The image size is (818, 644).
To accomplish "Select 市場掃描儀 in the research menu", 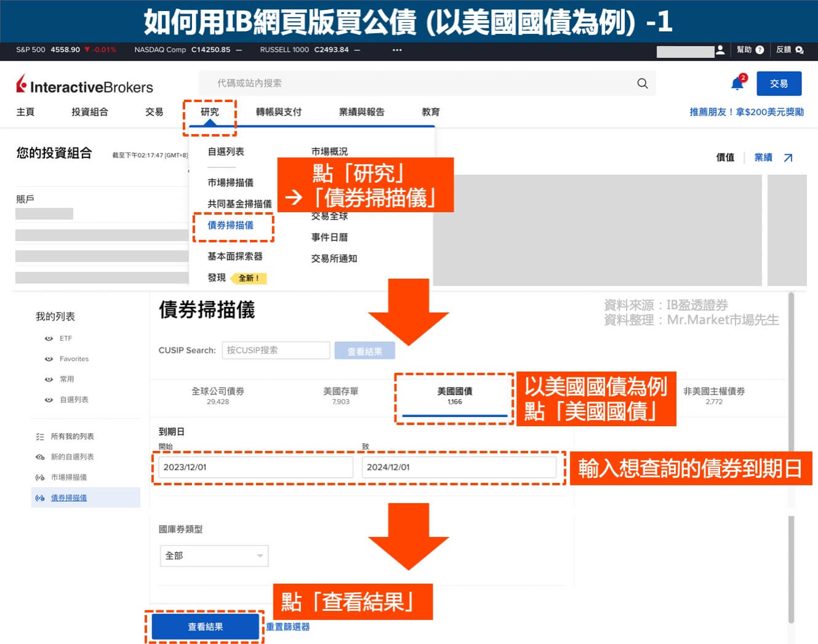I will pyautogui.click(x=230, y=183).
